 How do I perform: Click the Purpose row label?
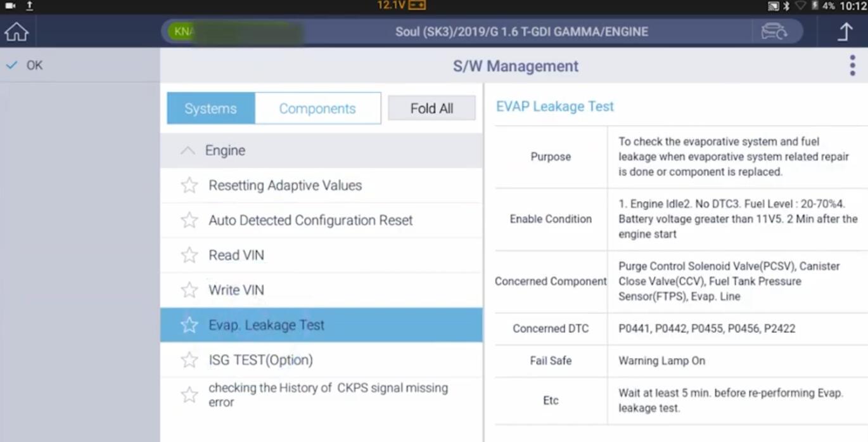551,157
